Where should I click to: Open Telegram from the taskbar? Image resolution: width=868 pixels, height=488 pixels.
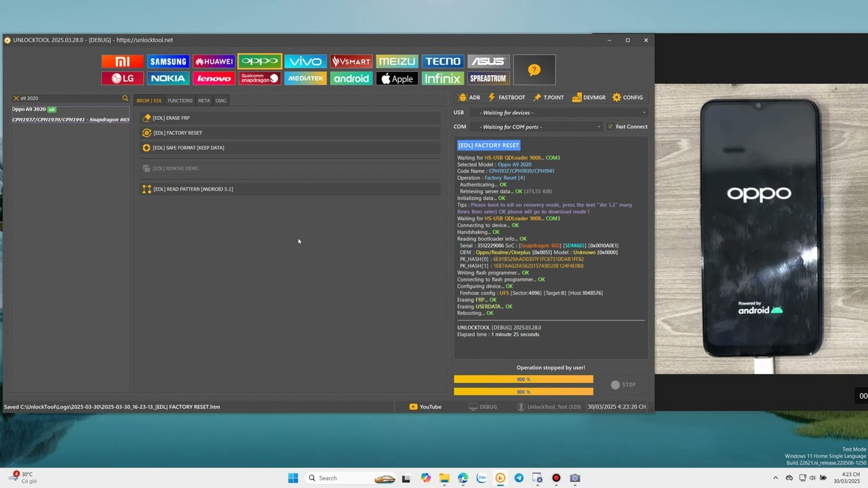[x=519, y=478]
